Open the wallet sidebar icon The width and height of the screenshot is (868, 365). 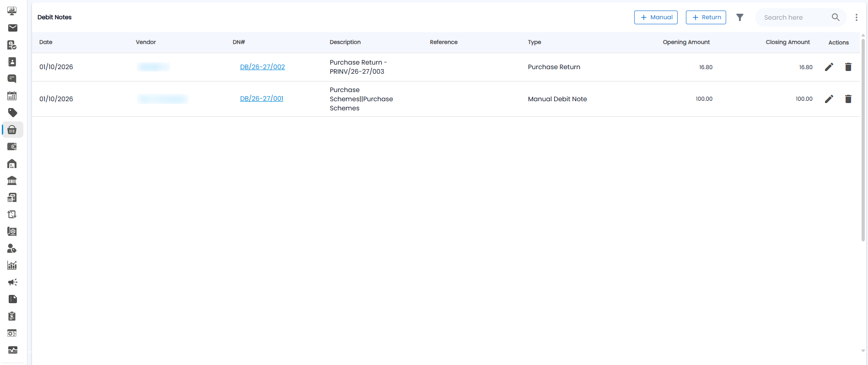(x=12, y=147)
